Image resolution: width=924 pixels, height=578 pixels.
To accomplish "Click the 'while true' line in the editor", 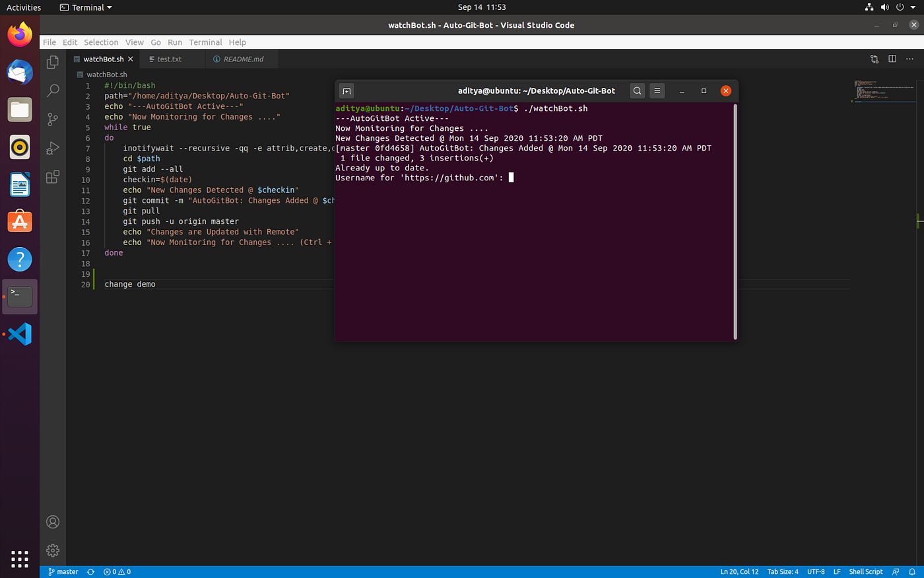I will click(127, 127).
